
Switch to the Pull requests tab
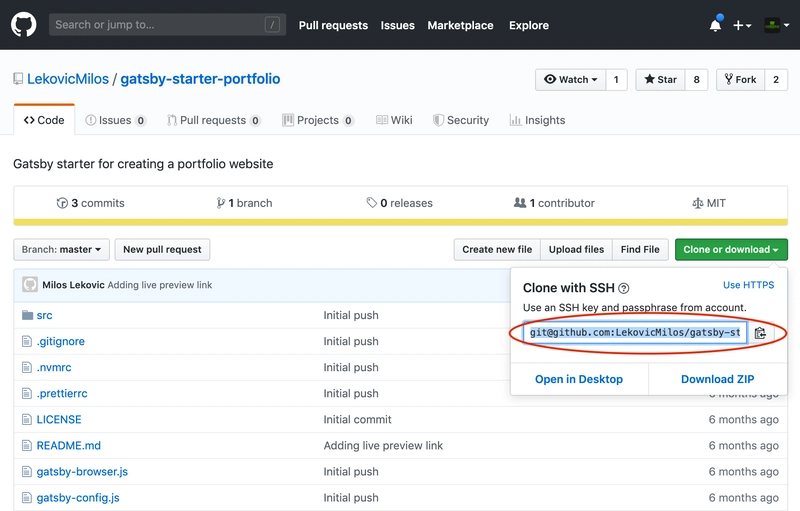[214, 120]
